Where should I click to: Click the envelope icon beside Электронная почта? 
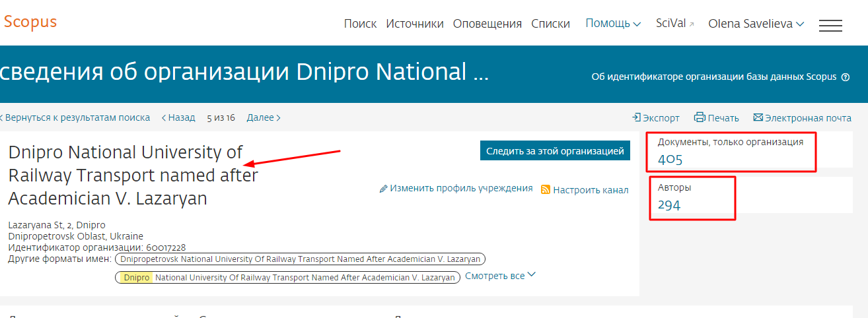click(758, 117)
